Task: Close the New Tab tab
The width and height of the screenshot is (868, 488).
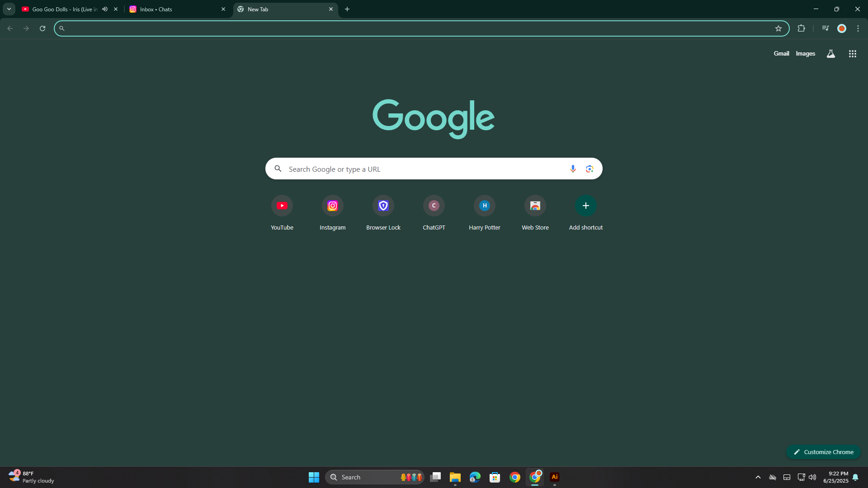Action: pos(331,9)
